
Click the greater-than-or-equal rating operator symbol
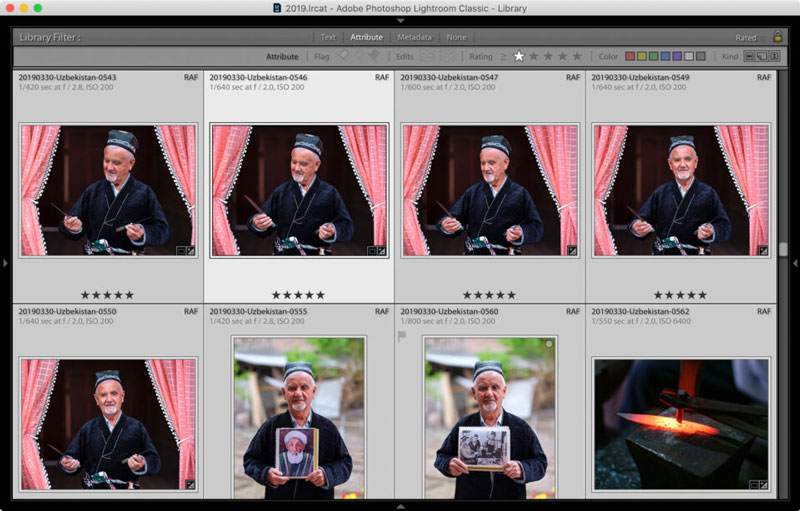[504, 57]
